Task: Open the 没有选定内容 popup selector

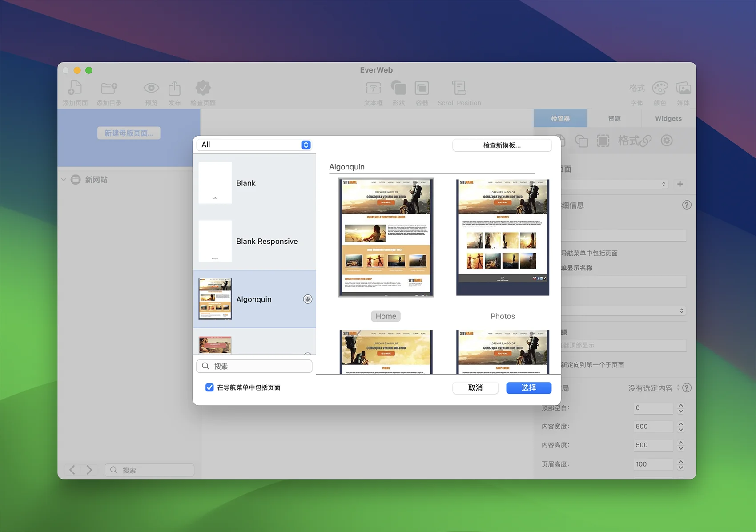Action: point(654,388)
